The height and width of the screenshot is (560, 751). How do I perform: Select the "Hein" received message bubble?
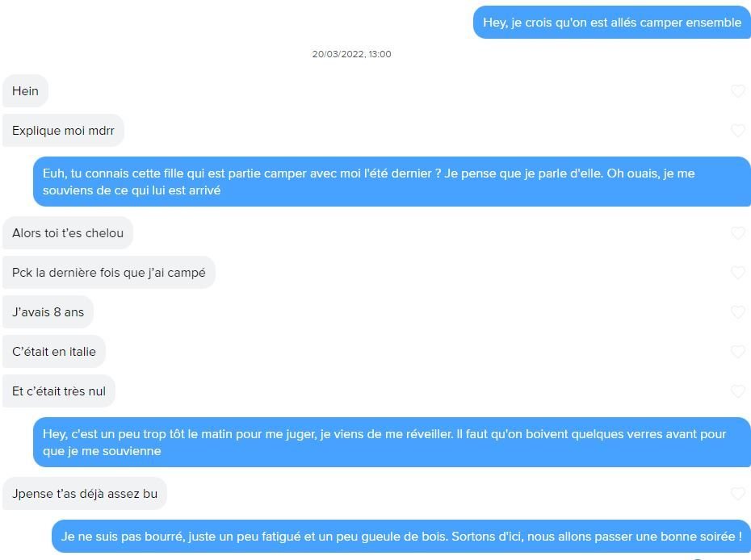25,91
